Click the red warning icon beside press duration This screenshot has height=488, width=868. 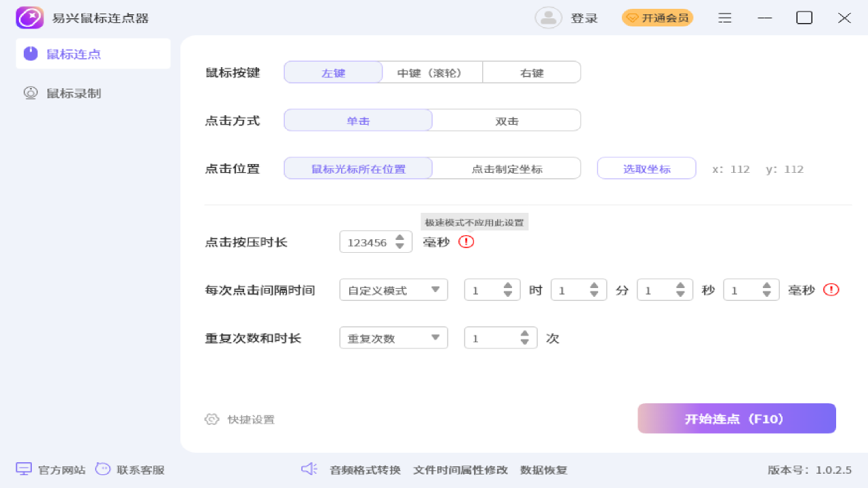pos(467,242)
